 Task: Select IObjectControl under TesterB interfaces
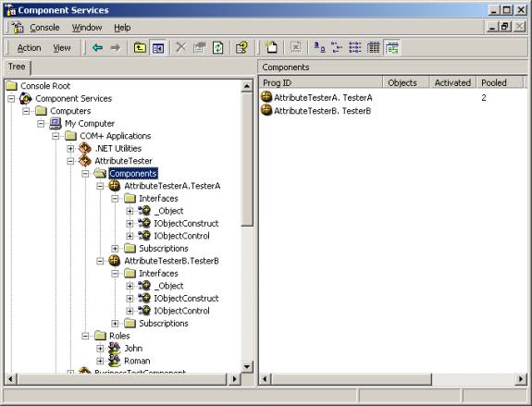point(181,311)
